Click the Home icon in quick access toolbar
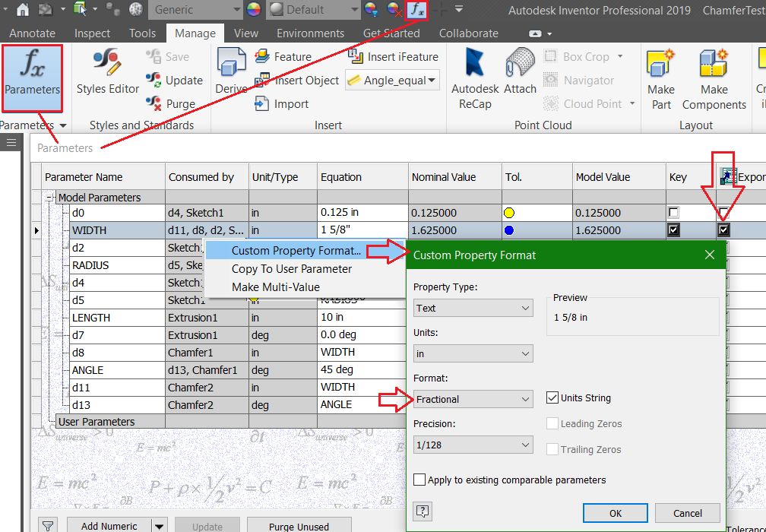766x532 pixels. [x=23, y=9]
